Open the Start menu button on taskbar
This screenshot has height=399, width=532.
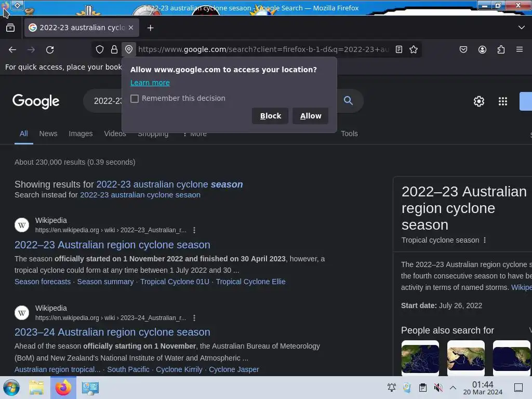pyautogui.click(x=11, y=388)
